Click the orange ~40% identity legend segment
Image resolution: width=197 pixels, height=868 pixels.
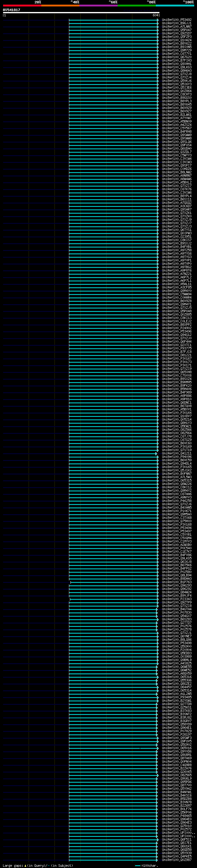(x=60, y=6)
